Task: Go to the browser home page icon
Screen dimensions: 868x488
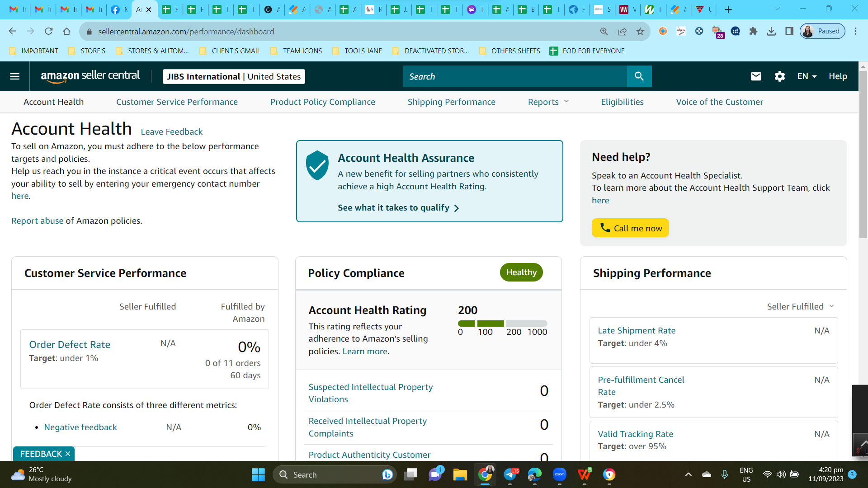Action: tap(67, 31)
